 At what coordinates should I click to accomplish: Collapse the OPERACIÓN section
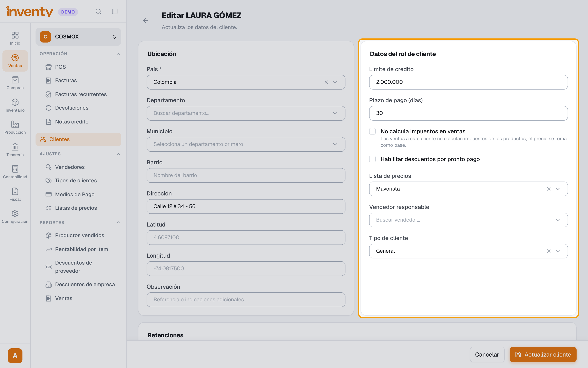[118, 54]
